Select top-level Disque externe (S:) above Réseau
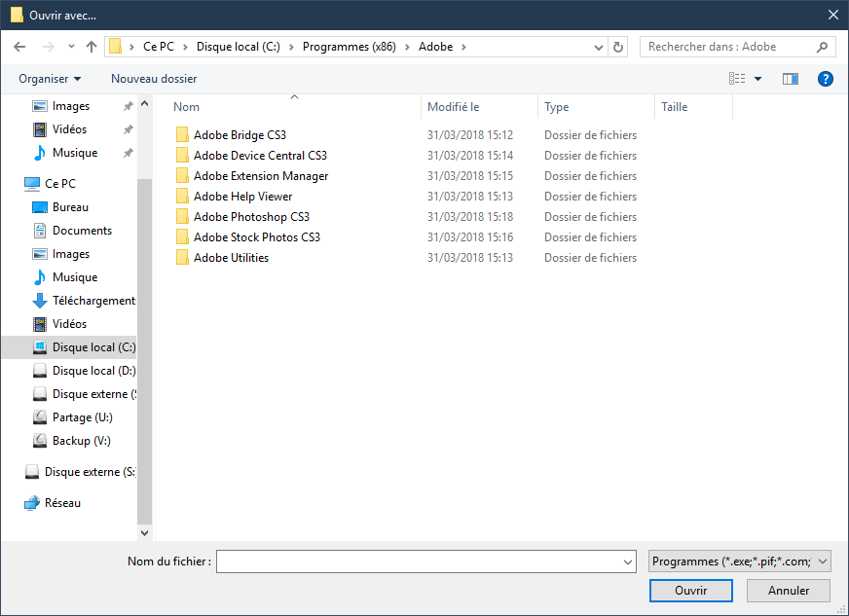The height and width of the screenshot is (616, 849). point(91,471)
